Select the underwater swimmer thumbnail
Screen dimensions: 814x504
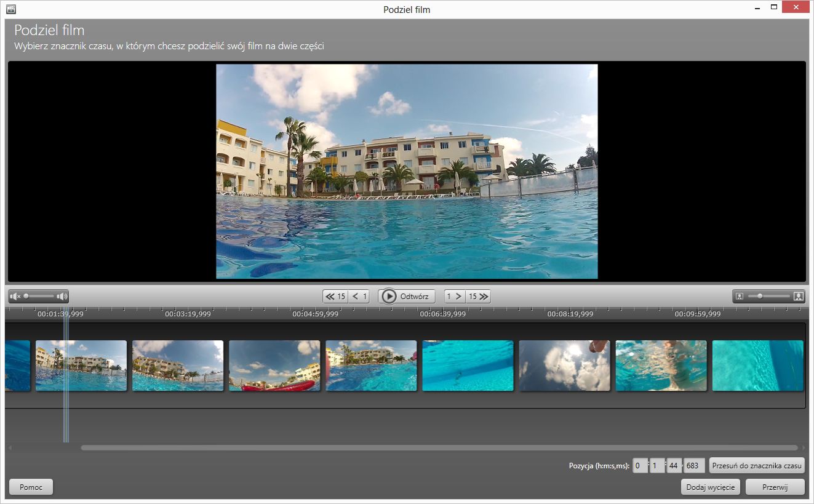click(661, 366)
